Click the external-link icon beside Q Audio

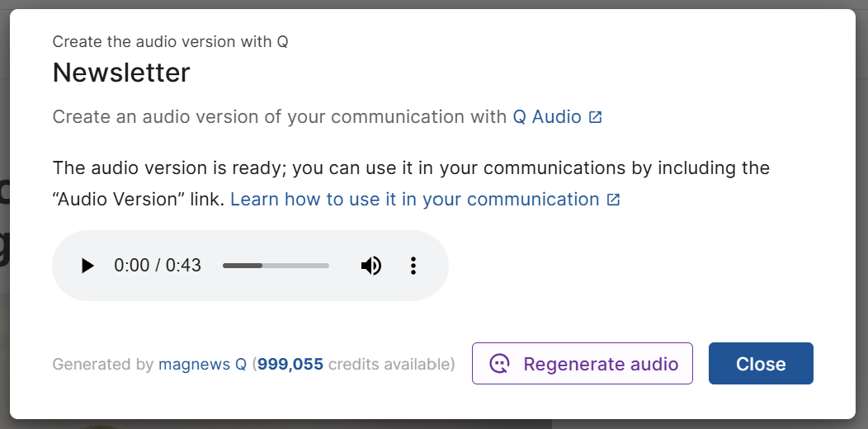(596, 117)
